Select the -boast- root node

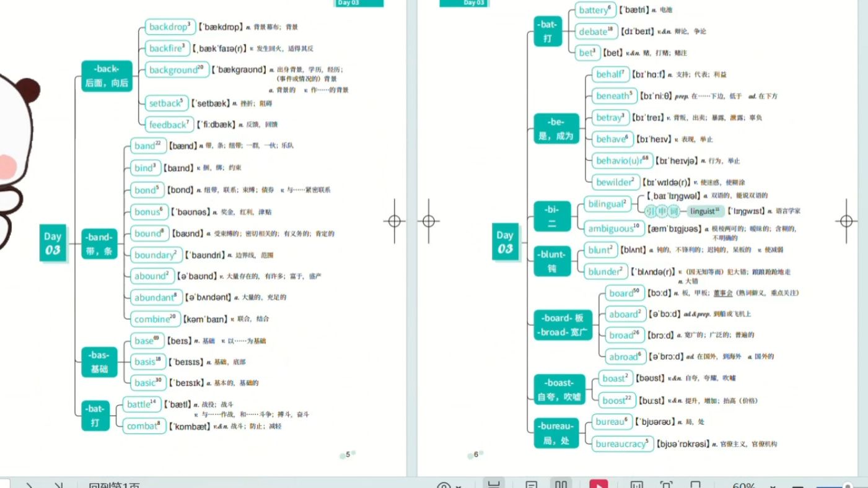[x=559, y=390]
